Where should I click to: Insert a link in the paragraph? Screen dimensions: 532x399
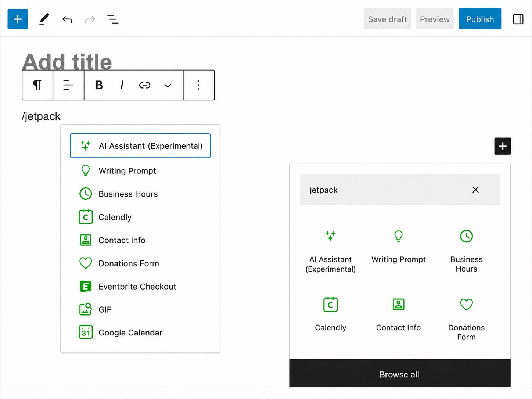pyautogui.click(x=145, y=85)
